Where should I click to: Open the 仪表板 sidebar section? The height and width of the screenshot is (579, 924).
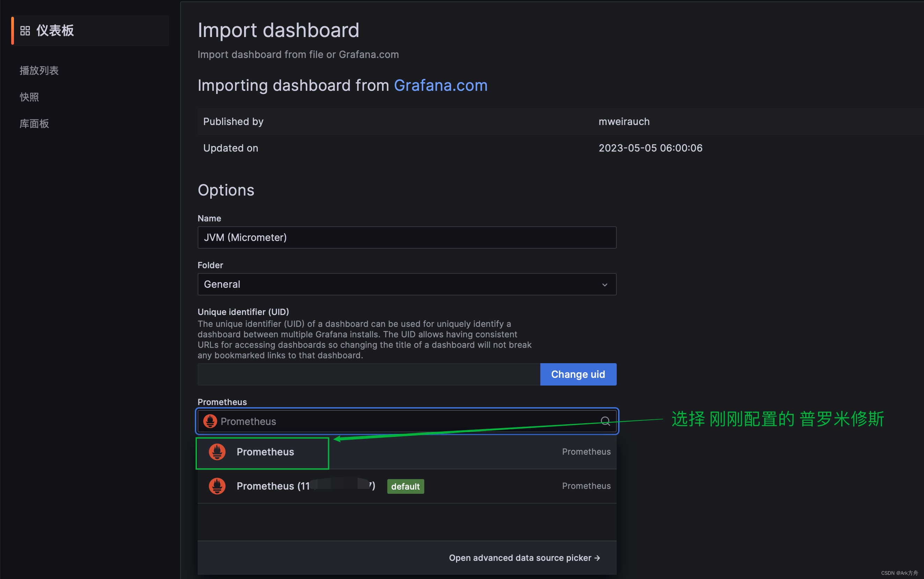(x=90, y=31)
